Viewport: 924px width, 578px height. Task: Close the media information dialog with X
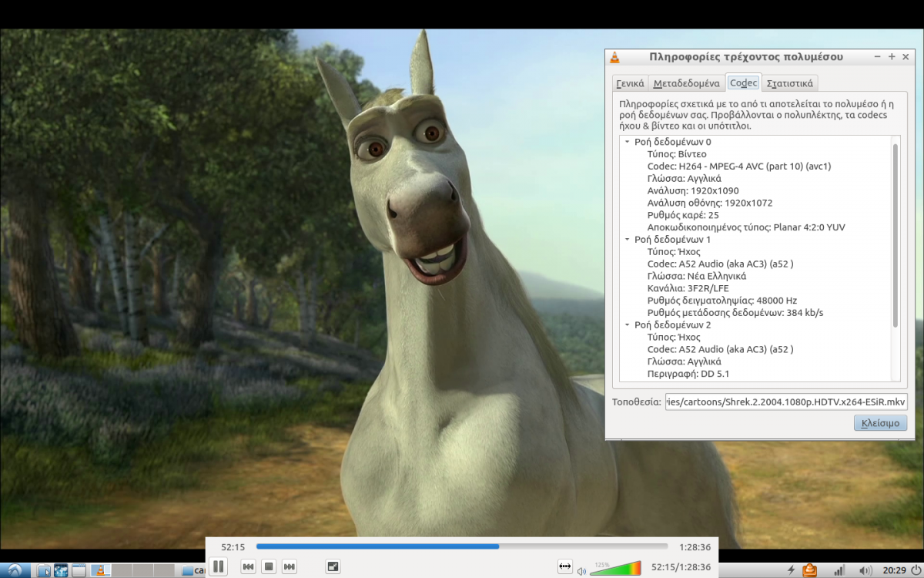(906, 57)
